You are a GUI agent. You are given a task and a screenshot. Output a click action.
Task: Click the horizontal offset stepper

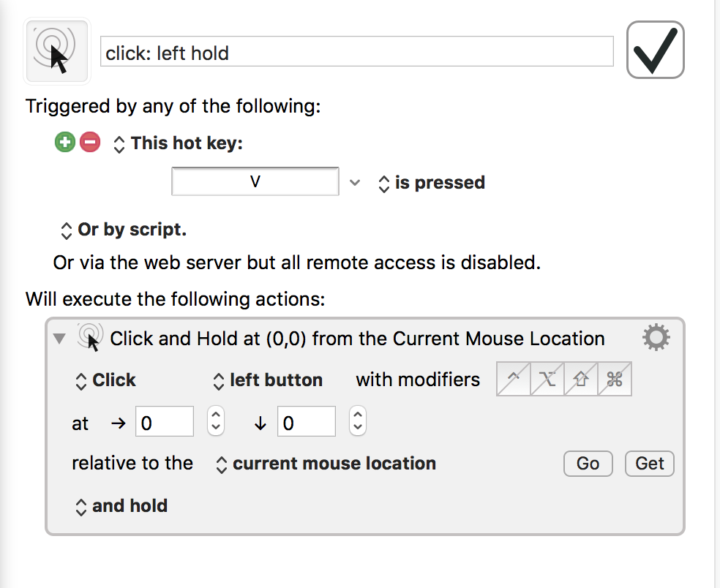click(x=215, y=422)
